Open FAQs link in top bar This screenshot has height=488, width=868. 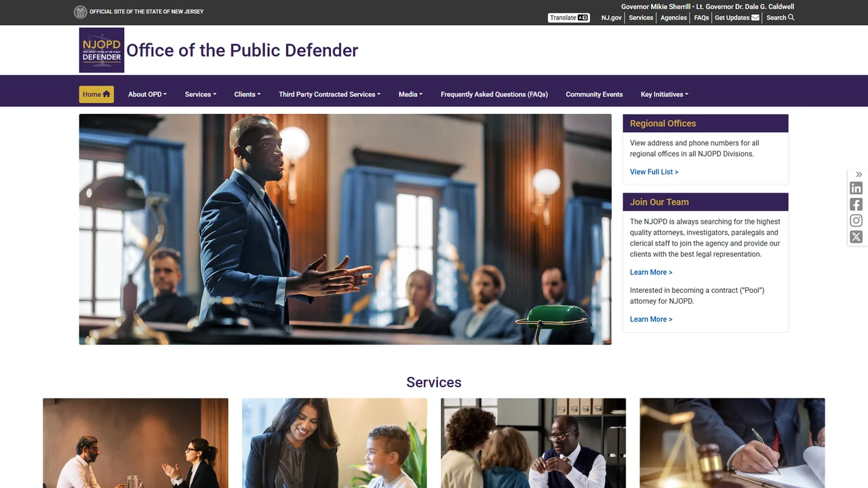701,18
